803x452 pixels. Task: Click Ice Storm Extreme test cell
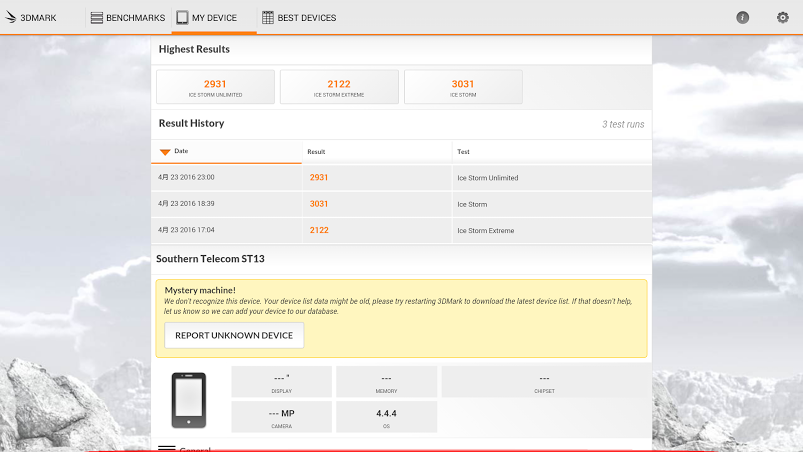point(552,230)
